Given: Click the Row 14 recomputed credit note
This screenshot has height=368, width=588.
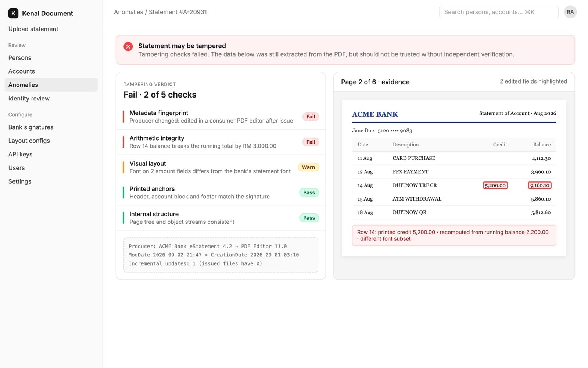Looking at the screenshot, I should pos(454,236).
